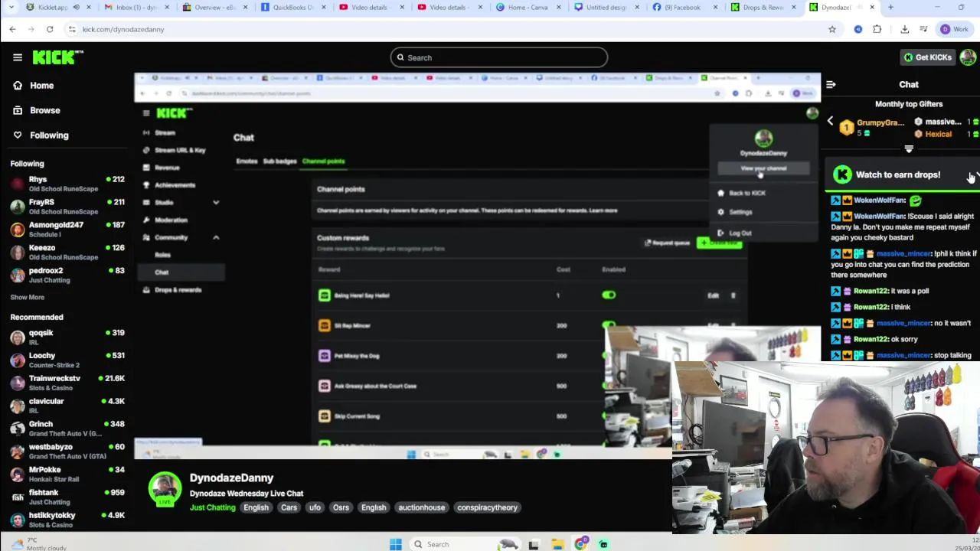Focus the Kick Search field
This screenshot has height=551, width=980.
(x=498, y=57)
